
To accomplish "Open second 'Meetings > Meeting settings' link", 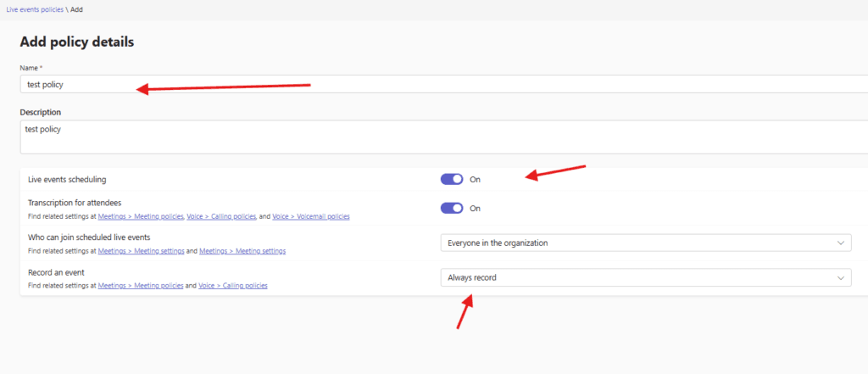I will pos(242,251).
